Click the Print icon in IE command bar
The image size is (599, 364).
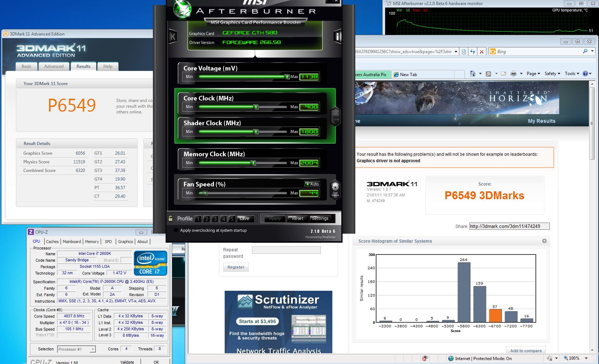click(x=514, y=74)
